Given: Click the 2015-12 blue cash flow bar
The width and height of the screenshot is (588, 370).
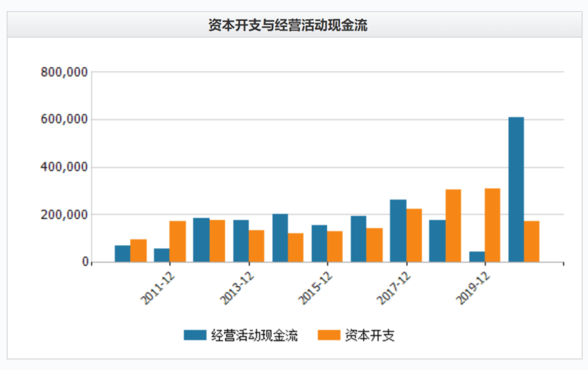Looking at the screenshot, I should tap(319, 244).
